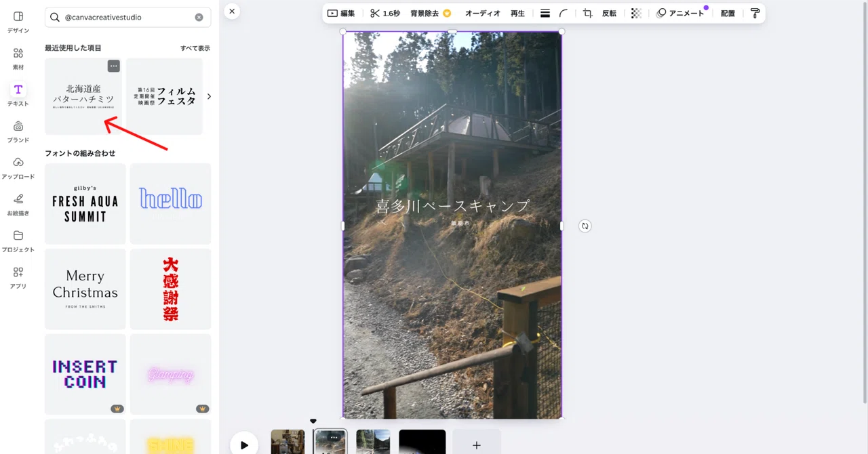Select the black fourth timeline clip
The image size is (868, 454).
point(422,442)
